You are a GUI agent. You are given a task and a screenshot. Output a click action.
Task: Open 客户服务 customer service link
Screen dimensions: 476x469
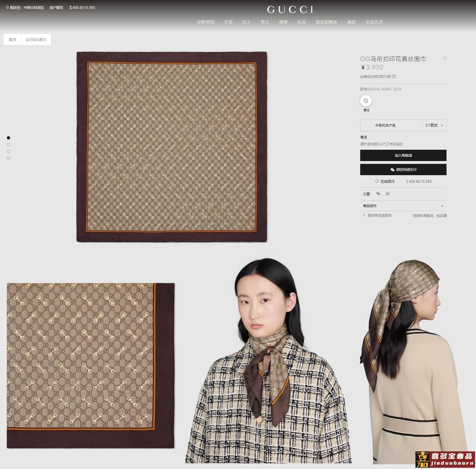pyautogui.click(x=56, y=8)
